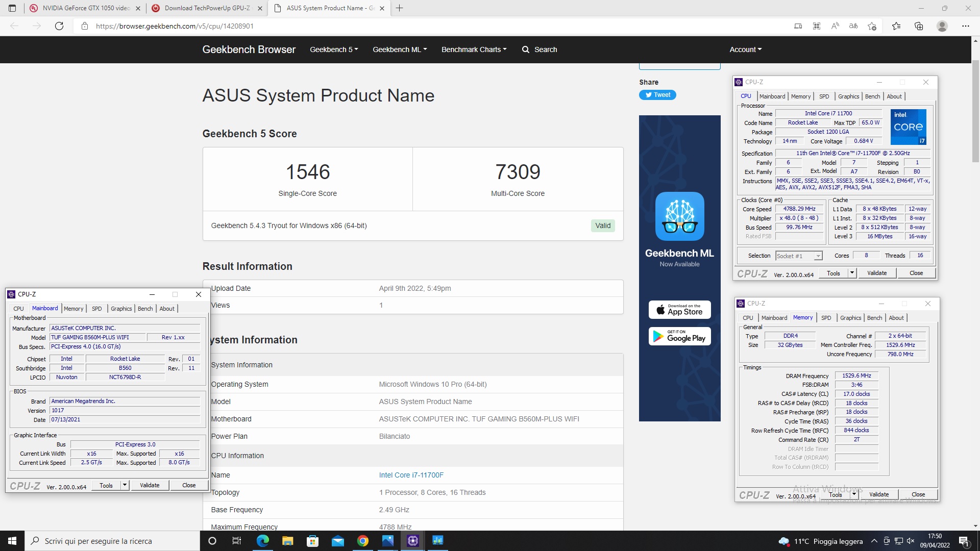This screenshot has width=980, height=551.
Task: Launch Google Chrome from taskbar
Action: (362, 541)
